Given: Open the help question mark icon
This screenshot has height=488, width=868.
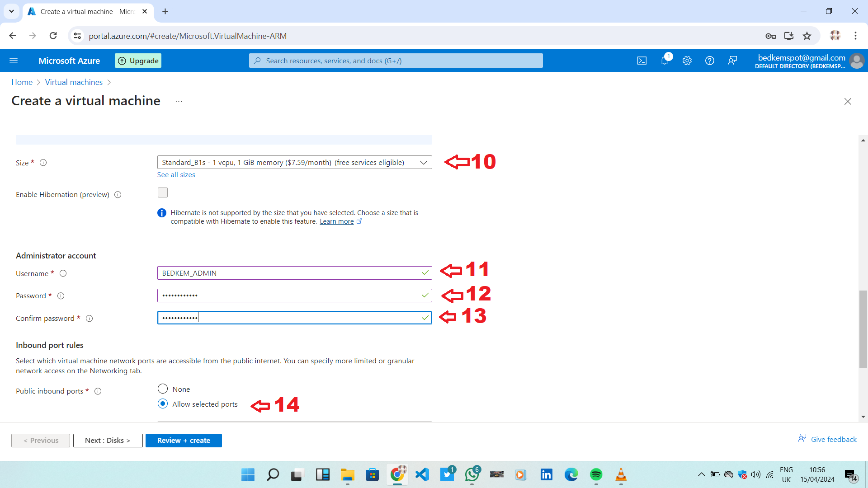Looking at the screenshot, I should pyautogui.click(x=710, y=61).
